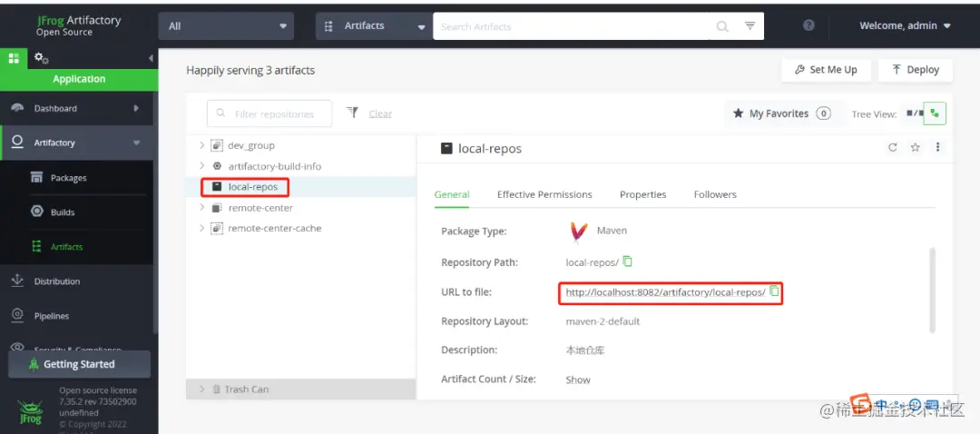The image size is (980, 434).
Task: Collapse the Artifactory sidebar section
Action: click(137, 143)
